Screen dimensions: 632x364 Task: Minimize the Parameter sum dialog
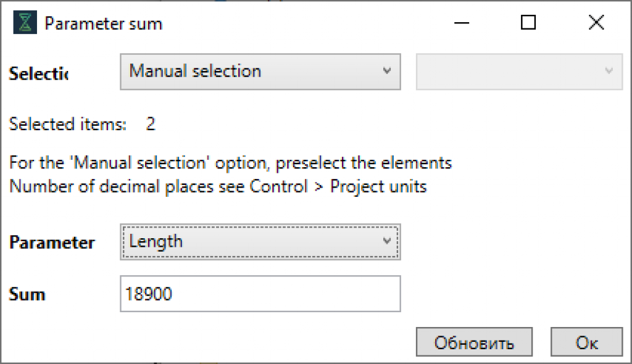pyautogui.click(x=462, y=23)
